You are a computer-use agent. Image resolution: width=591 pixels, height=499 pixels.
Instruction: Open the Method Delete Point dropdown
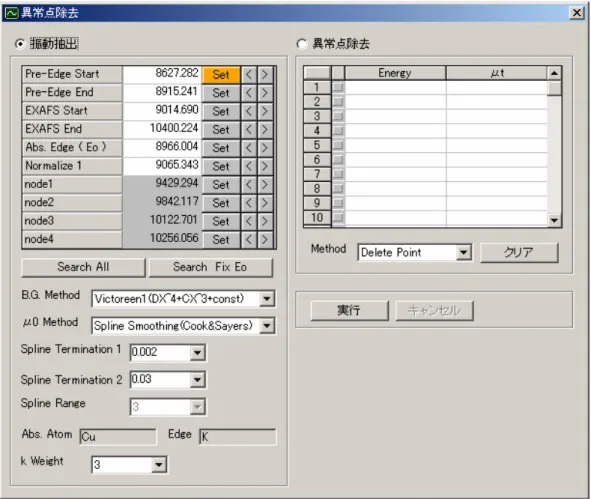pyautogui.click(x=463, y=253)
